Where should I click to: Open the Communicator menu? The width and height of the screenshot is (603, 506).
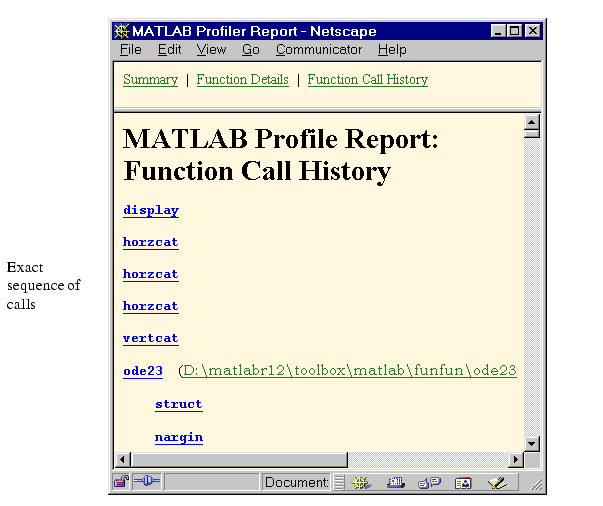tap(319, 50)
